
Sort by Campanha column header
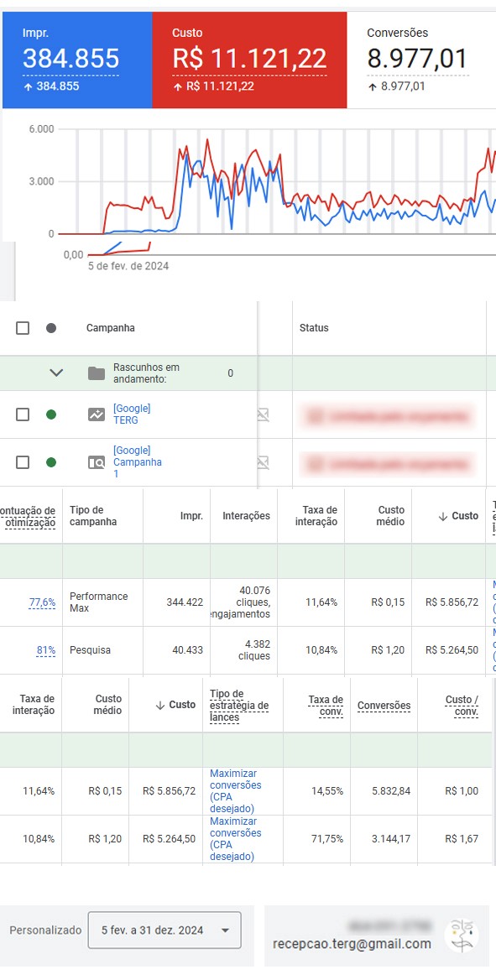coord(111,328)
